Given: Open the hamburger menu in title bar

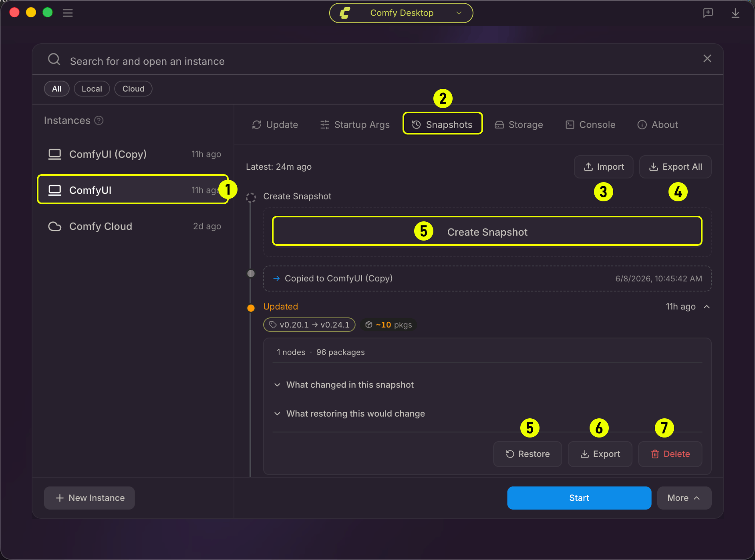Looking at the screenshot, I should (68, 13).
